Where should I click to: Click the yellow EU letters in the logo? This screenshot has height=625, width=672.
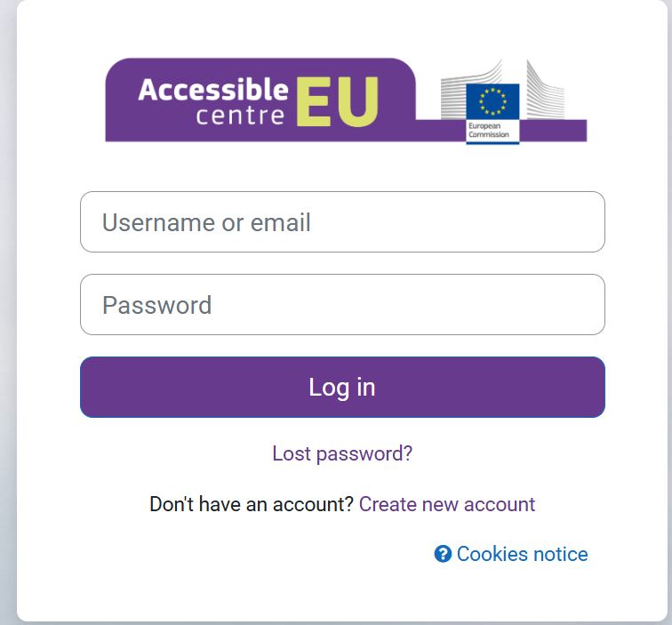[x=337, y=100]
